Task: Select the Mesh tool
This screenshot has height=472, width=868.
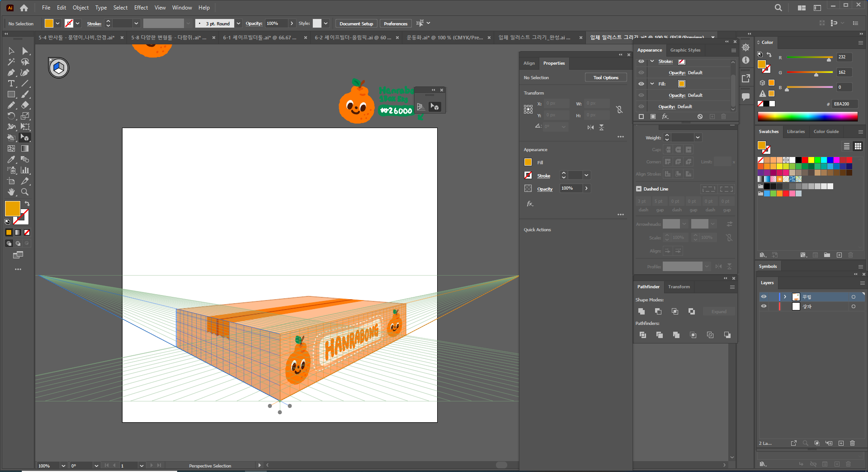Action: 11,149
